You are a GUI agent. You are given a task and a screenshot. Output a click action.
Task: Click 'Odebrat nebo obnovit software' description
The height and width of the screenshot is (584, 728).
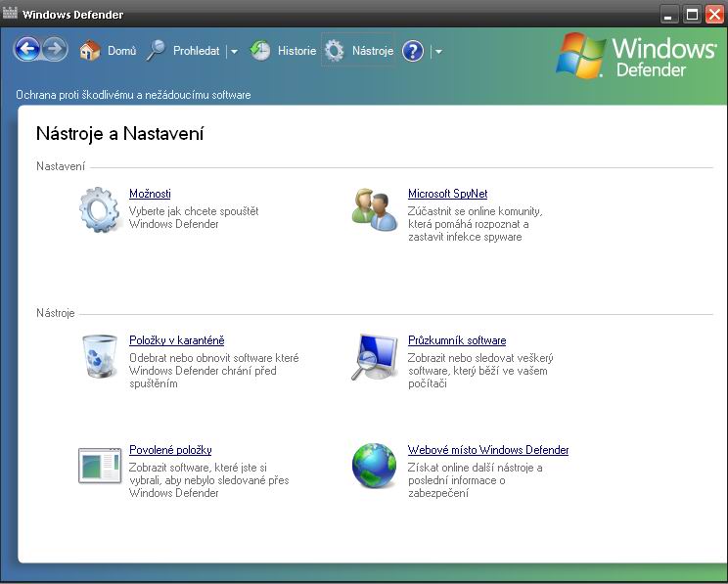tap(213, 371)
